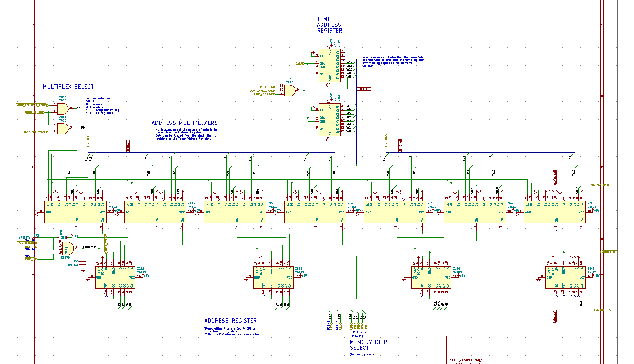Click the Sheet: /AddressReg/ title block text
The width and height of the screenshot is (634, 364).
(x=465, y=360)
